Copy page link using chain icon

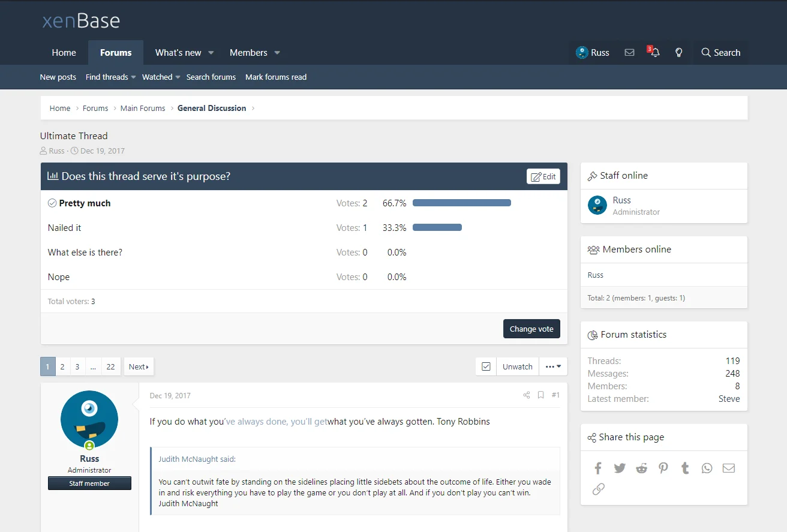pyautogui.click(x=598, y=489)
